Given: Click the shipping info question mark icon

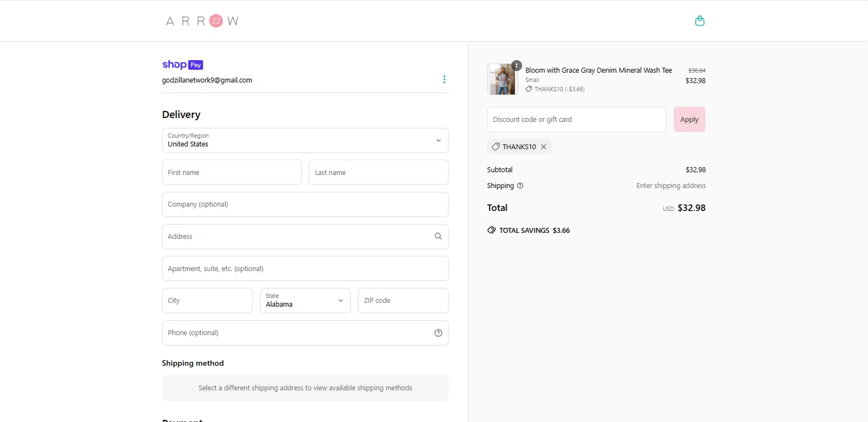Looking at the screenshot, I should click(520, 186).
